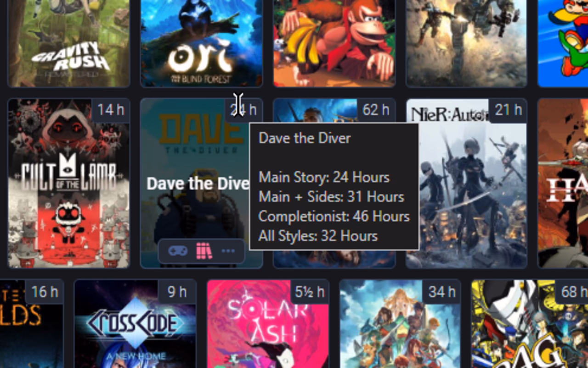The height and width of the screenshot is (368, 588).
Task: Open the Donkey Kong game cover
Action: tap(334, 43)
